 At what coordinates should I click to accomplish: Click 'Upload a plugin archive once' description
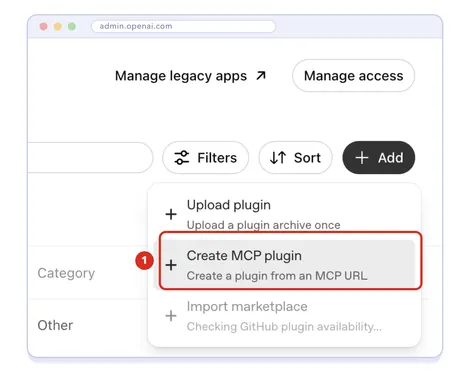[x=263, y=225]
